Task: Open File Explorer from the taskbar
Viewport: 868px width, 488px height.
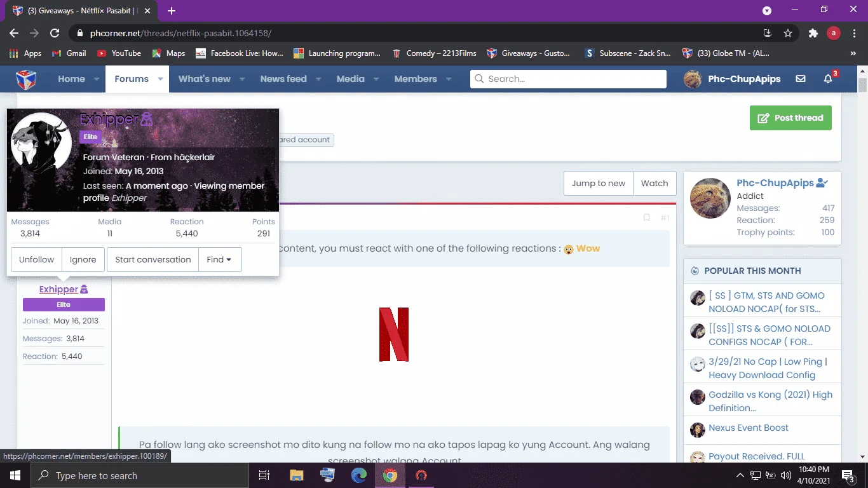Action: tap(297, 475)
